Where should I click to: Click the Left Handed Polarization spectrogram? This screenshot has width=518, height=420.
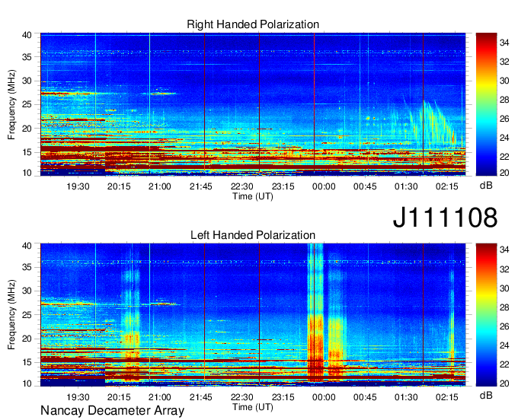253,315
